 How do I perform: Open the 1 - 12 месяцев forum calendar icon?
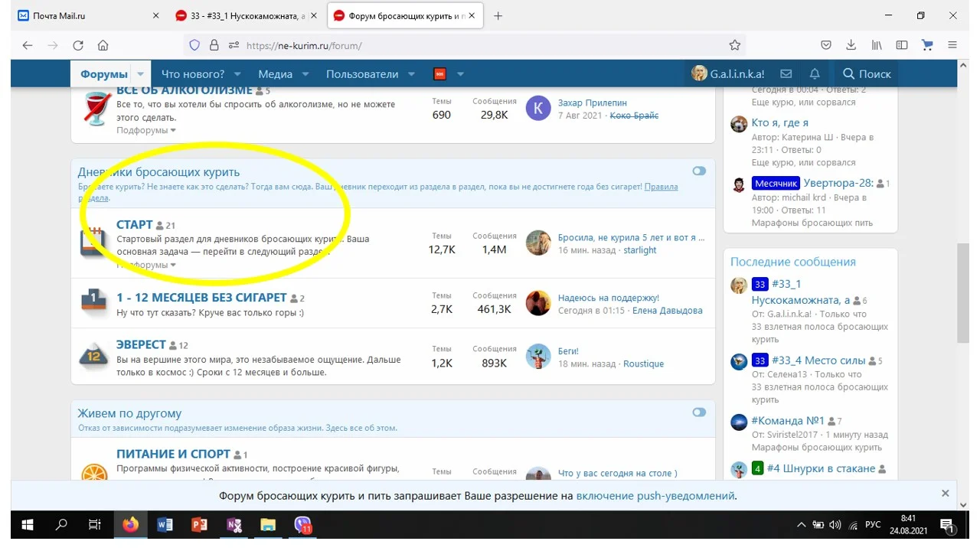93,302
